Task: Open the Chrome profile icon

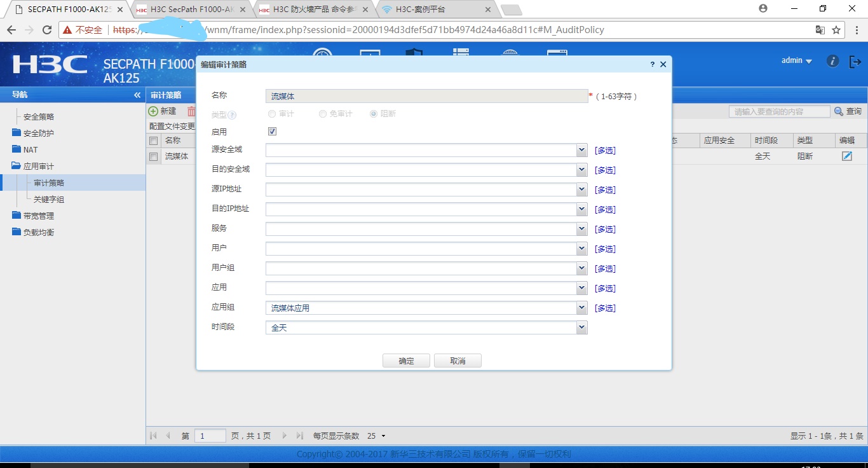Action: pyautogui.click(x=763, y=8)
